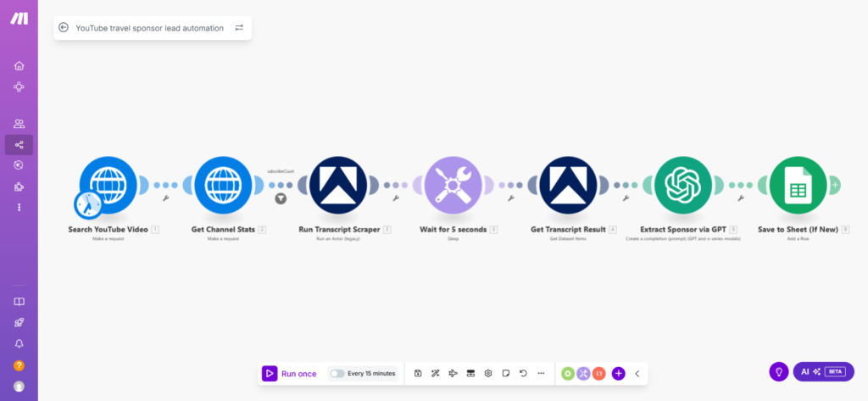This screenshot has height=401, width=868.
Task: Open the Notifications bell icon
Action: click(x=19, y=344)
